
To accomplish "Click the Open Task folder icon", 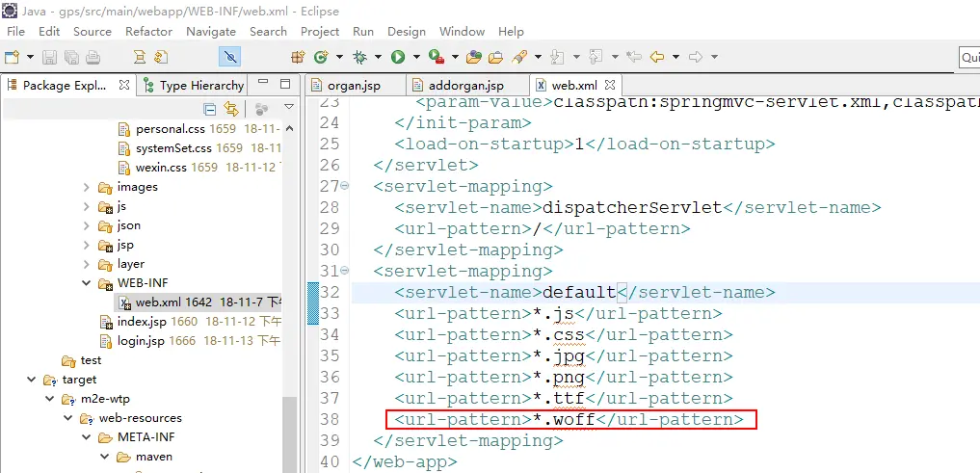I will (x=495, y=58).
